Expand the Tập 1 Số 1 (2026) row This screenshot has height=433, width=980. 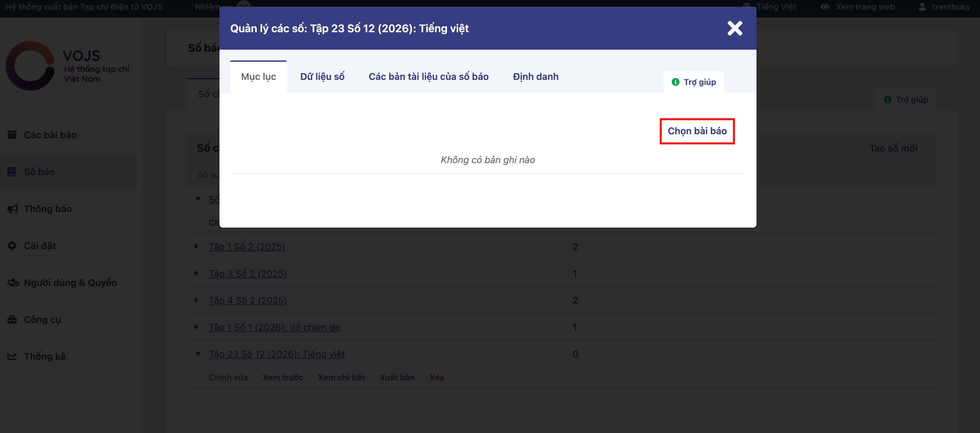pos(197,327)
